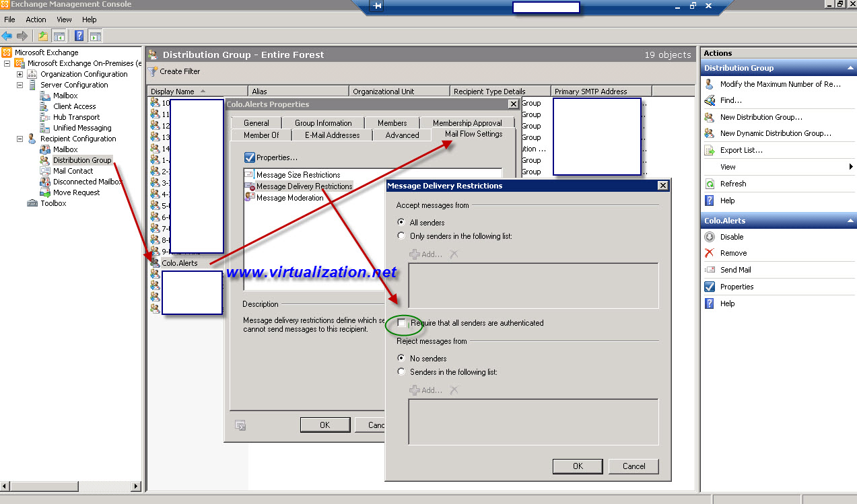Screen dimensions: 857x504
Task: Open the Help icon in the toolbar
Action: (79, 35)
